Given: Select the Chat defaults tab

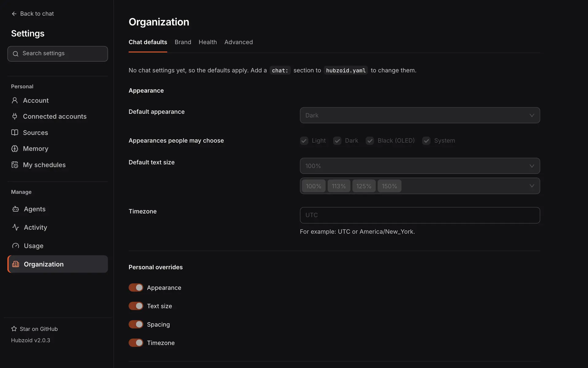Looking at the screenshot, I should click(148, 42).
